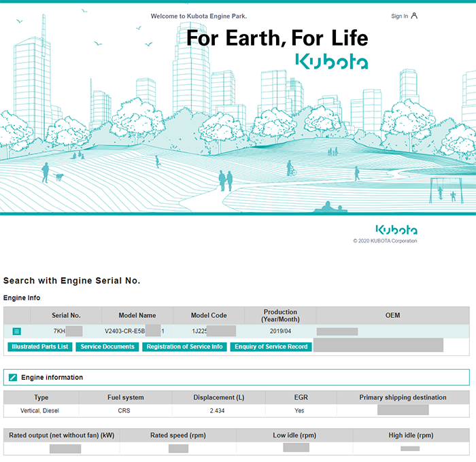Click the 2020 KUBOTA Corporation copyright text

[385, 241]
